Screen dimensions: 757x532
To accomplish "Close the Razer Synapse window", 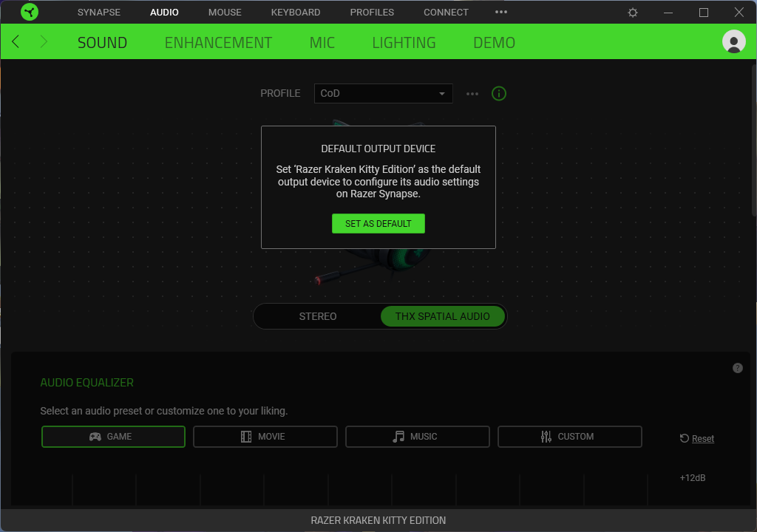I will (739, 13).
